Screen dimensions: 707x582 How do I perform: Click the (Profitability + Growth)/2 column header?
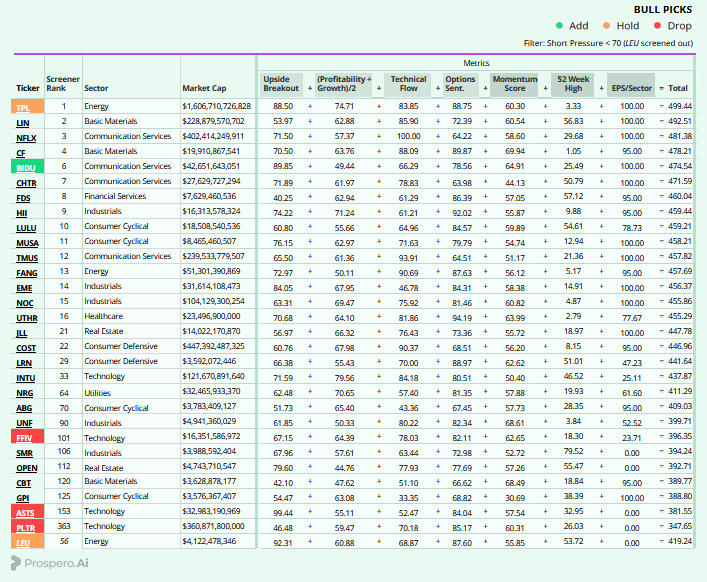tap(344, 84)
